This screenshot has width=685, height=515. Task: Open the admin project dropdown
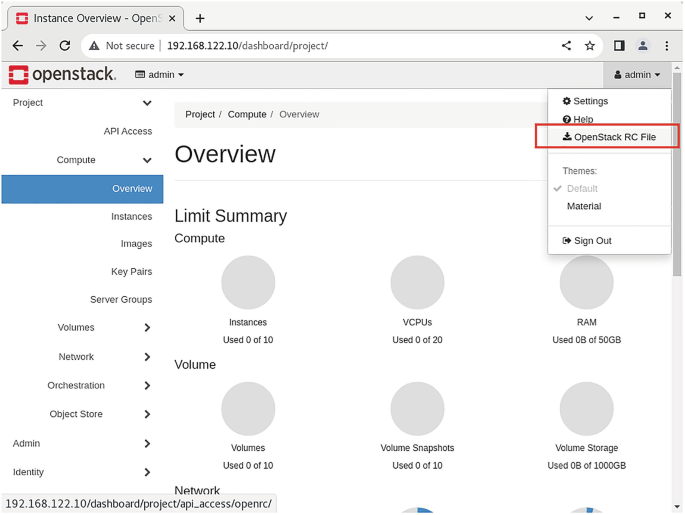[x=160, y=75]
